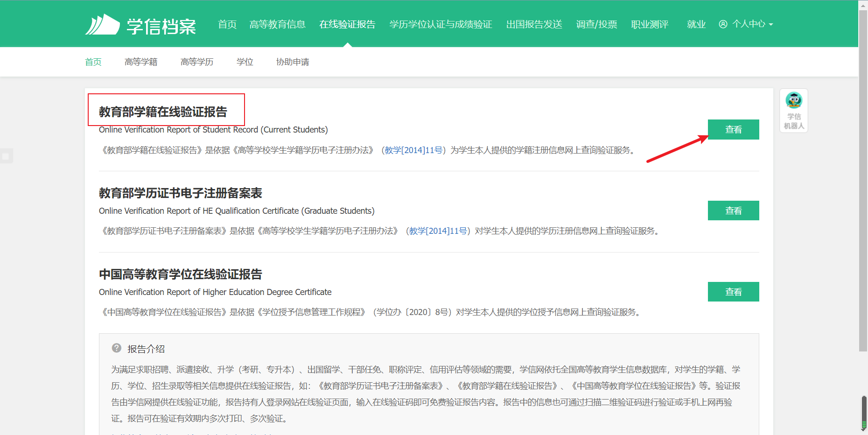868x435 pixels.
Task: Open the 高等教育信息 menu item
Action: 277,24
